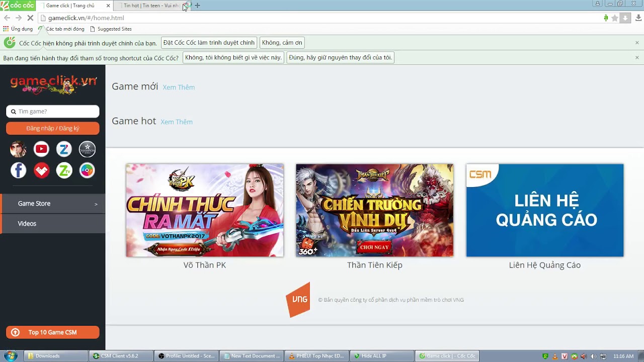
Task: Open the Liên Hệ Quảng Cáo banner
Action: point(545,210)
